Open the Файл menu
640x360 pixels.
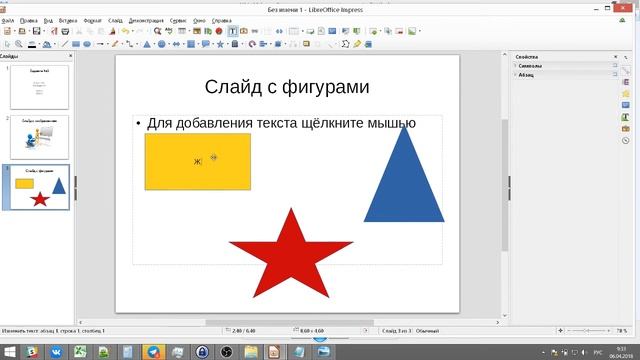(x=8, y=20)
